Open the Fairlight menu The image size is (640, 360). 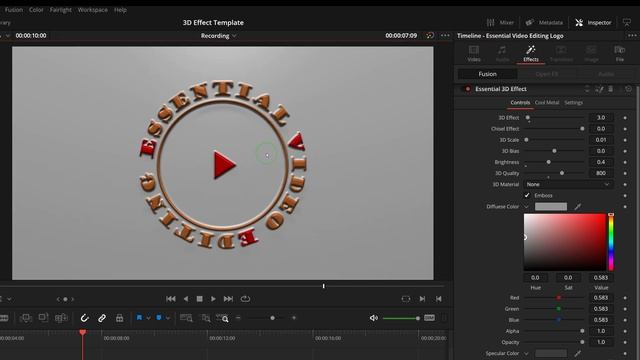tap(60, 10)
